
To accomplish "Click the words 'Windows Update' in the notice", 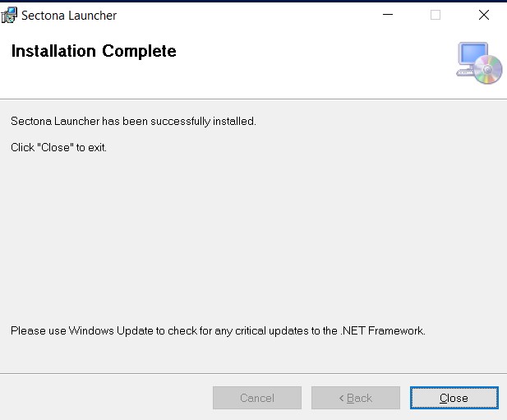I will pyautogui.click(x=109, y=330).
